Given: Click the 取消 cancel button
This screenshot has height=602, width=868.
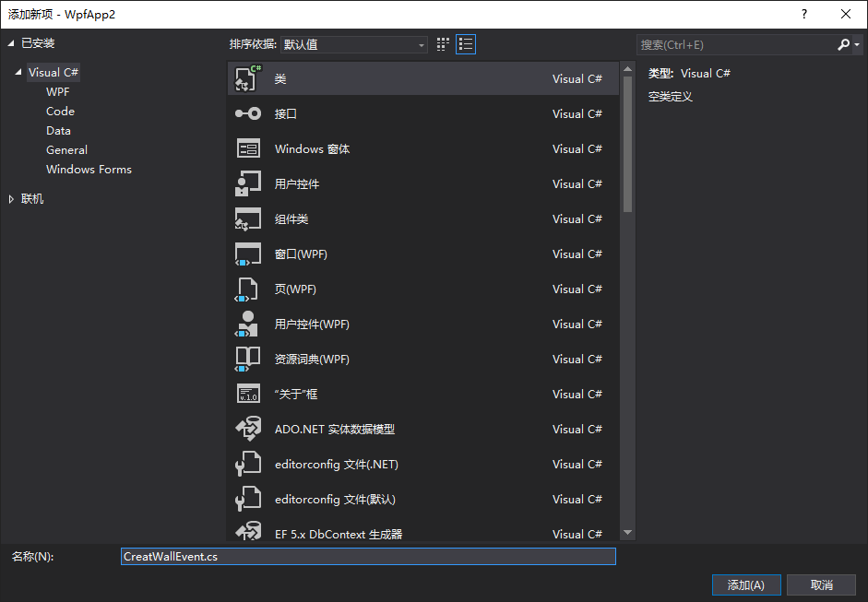Looking at the screenshot, I should [x=822, y=584].
